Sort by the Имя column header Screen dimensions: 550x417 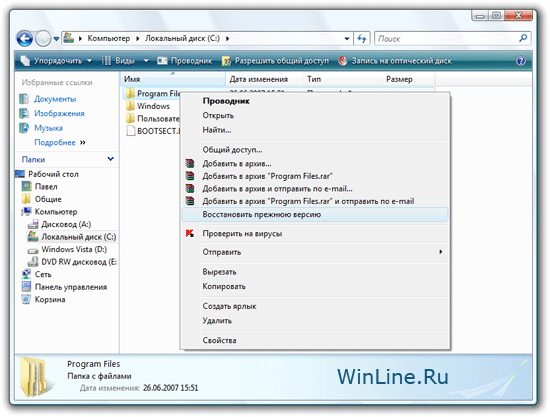[173, 79]
